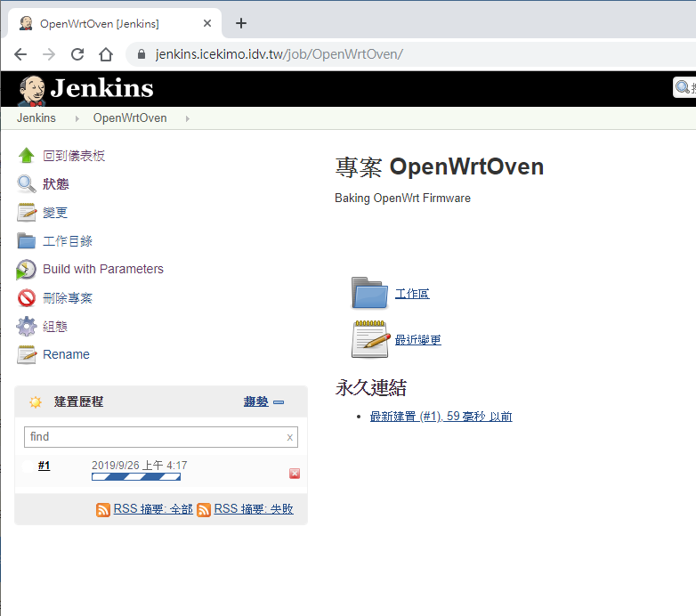The width and height of the screenshot is (696, 616).
Task: Click build date 2019/9/26 上午 4:17
Action: tap(140, 465)
